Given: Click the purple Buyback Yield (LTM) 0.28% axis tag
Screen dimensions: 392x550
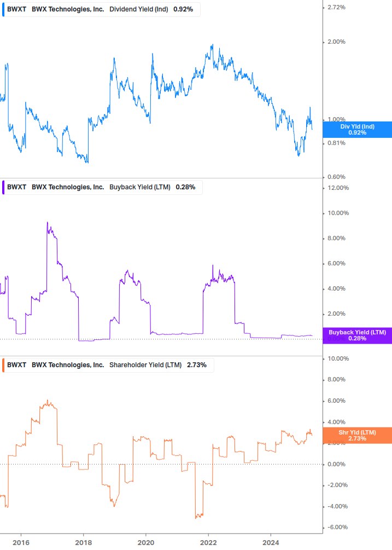Looking at the screenshot, I should point(358,335).
